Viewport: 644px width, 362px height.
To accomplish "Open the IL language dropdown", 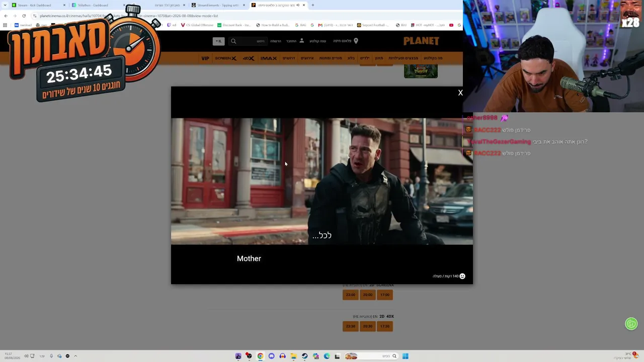I will tap(218, 41).
